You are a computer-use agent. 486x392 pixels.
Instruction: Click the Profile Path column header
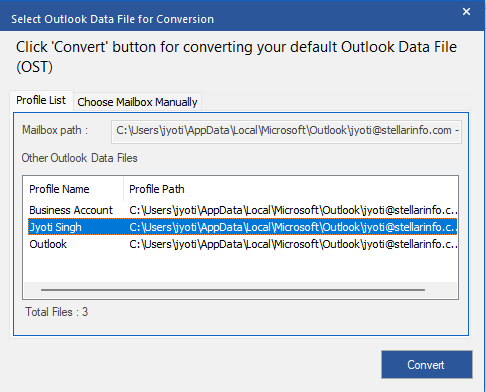coord(291,189)
